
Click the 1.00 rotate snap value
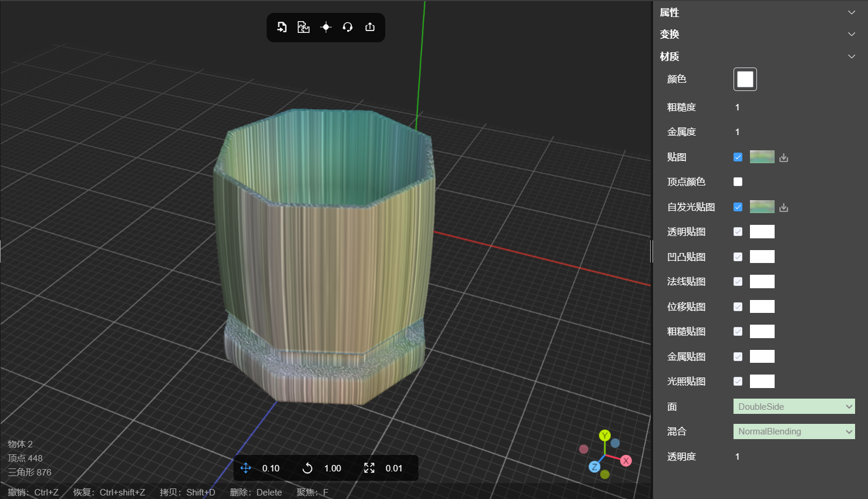tap(332, 468)
